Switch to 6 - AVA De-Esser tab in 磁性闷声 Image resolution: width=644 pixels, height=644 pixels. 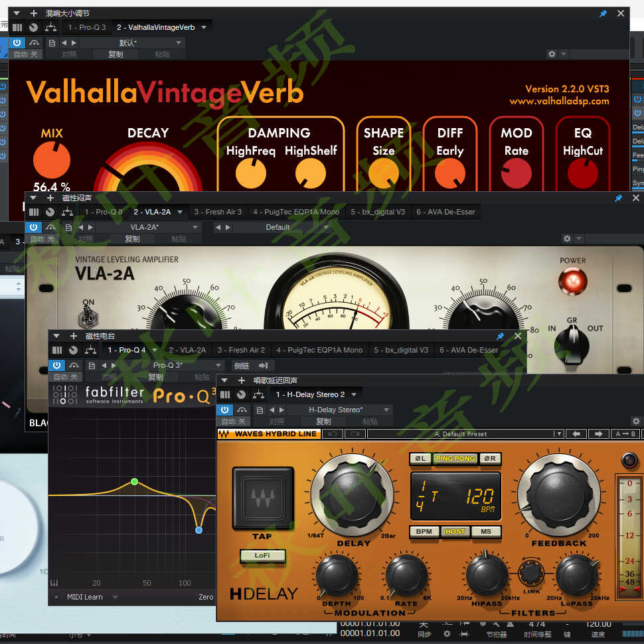click(x=445, y=212)
